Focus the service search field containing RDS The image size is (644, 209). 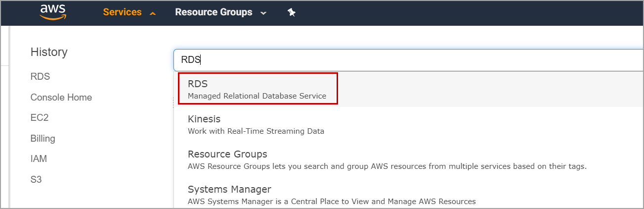pos(395,60)
